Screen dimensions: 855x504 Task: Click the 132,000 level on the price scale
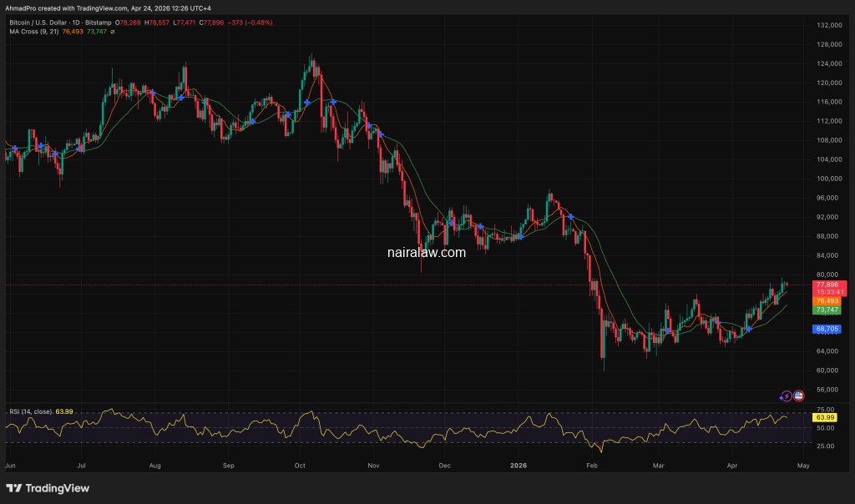827,26
